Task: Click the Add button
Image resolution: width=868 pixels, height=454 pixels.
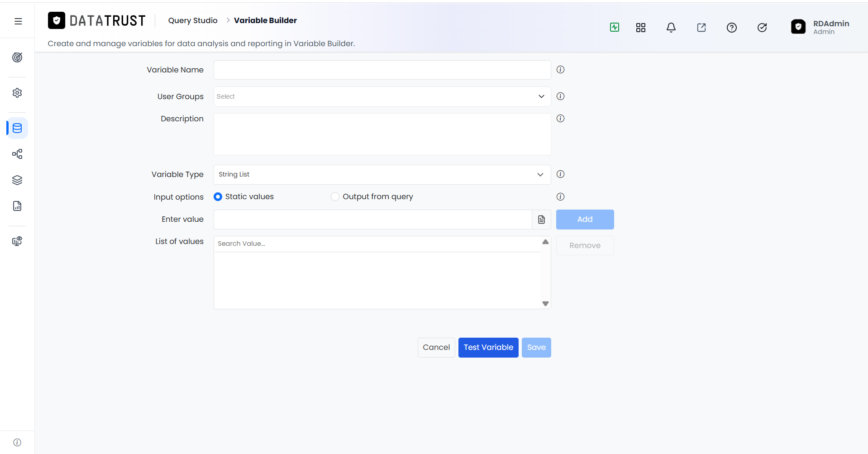Action: tap(585, 220)
